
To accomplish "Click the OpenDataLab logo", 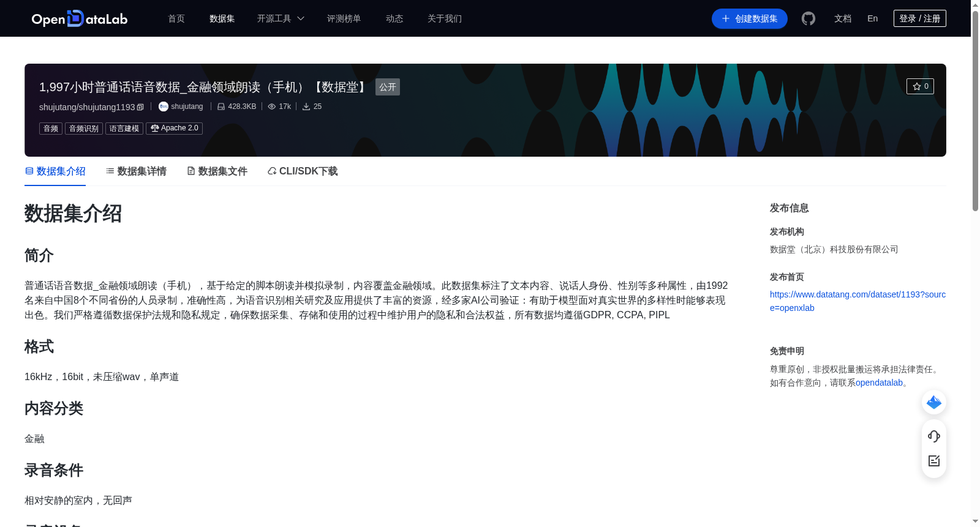I will click(80, 19).
